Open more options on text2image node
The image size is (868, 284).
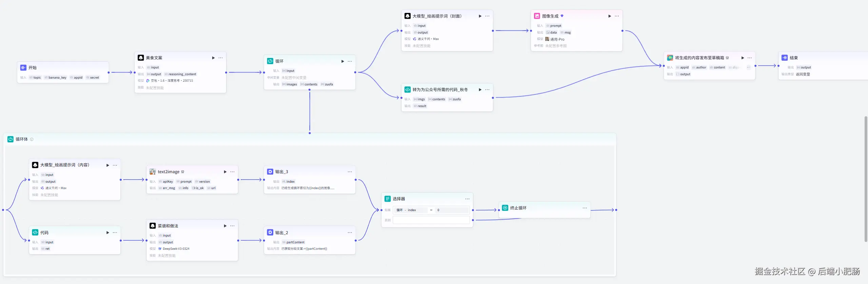(232, 172)
